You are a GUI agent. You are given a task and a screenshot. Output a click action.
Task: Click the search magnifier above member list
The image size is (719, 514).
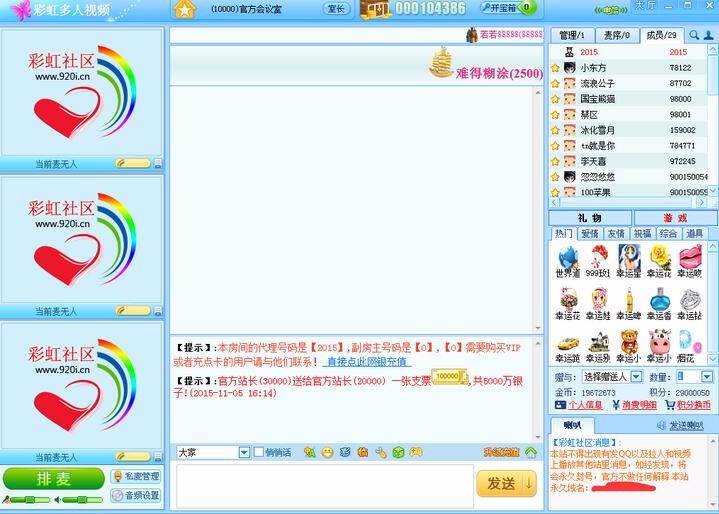point(694,35)
